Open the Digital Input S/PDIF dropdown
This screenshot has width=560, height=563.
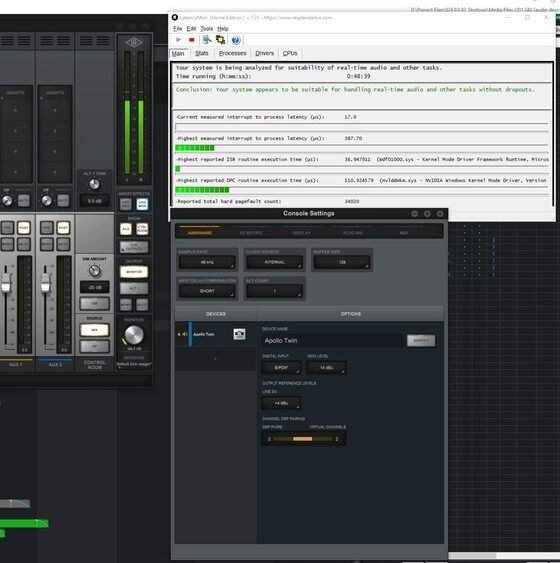tap(281, 367)
